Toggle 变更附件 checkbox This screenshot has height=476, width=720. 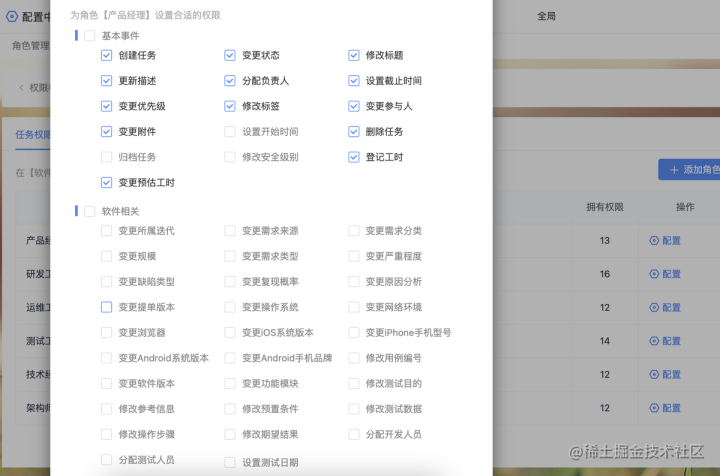click(x=106, y=132)
